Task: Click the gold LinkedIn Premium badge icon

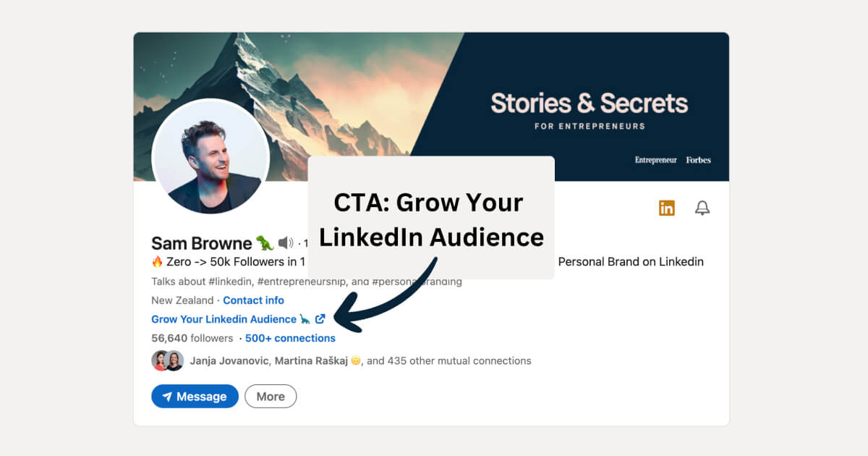Action: tap(666, 208)
